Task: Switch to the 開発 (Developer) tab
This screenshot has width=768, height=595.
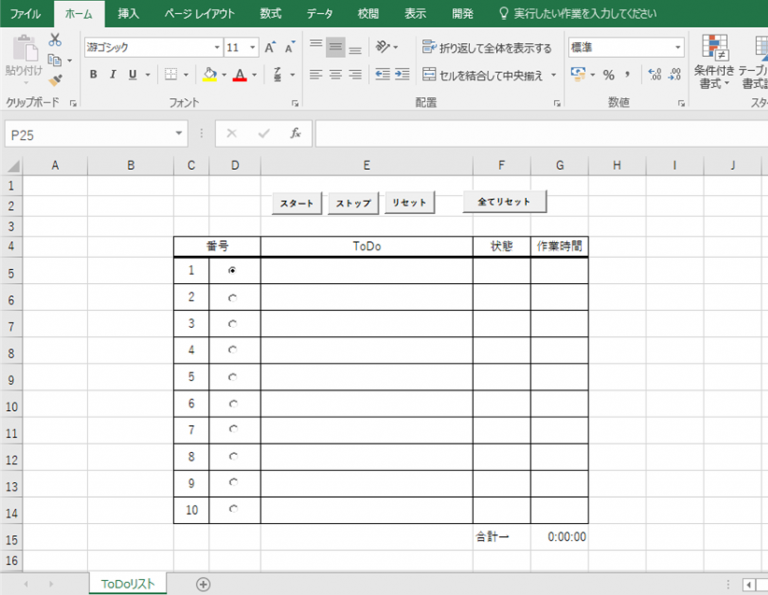Action: (462, 13)
